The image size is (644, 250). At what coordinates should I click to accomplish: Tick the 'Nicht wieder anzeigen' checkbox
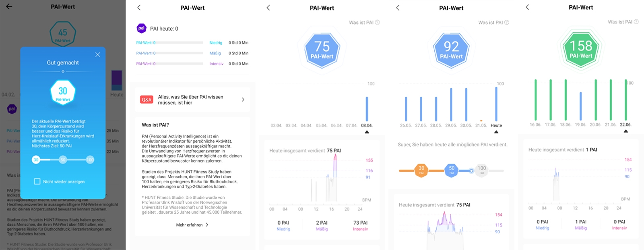pyautogui.click(x=37, y=181)
